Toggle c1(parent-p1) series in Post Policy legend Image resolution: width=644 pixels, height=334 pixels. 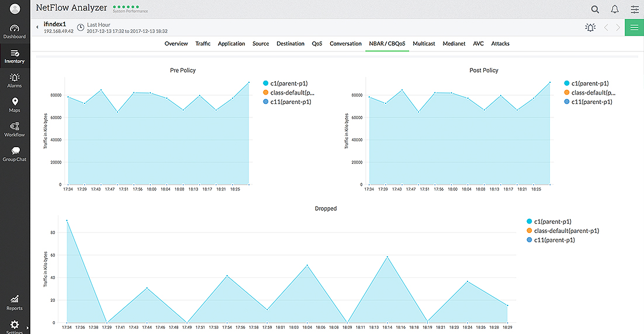587,83
